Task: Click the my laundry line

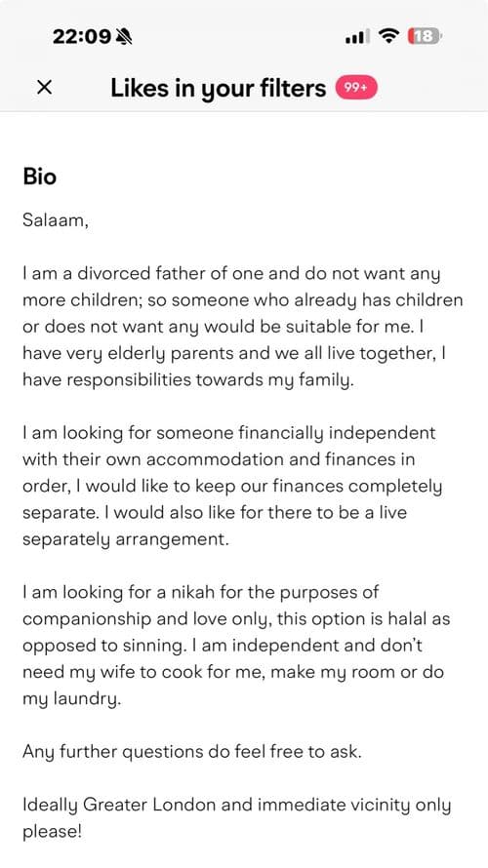Action: coord(71,699)
